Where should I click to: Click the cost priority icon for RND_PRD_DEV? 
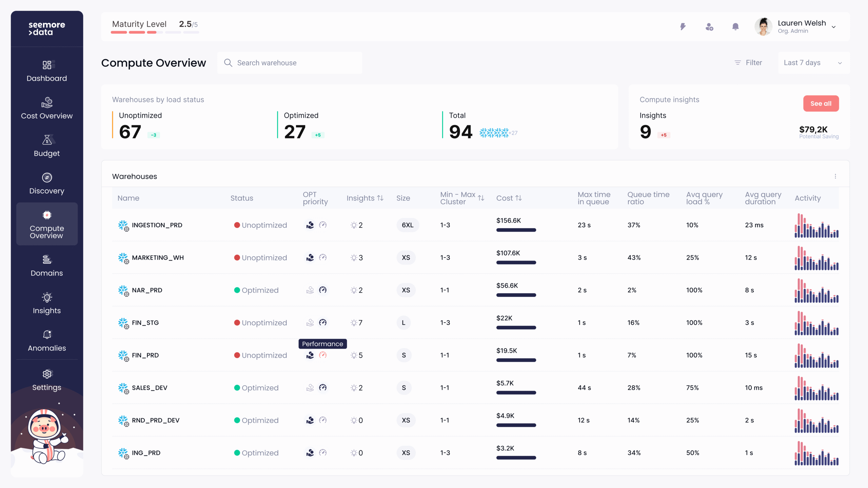[x=310, y=420]
